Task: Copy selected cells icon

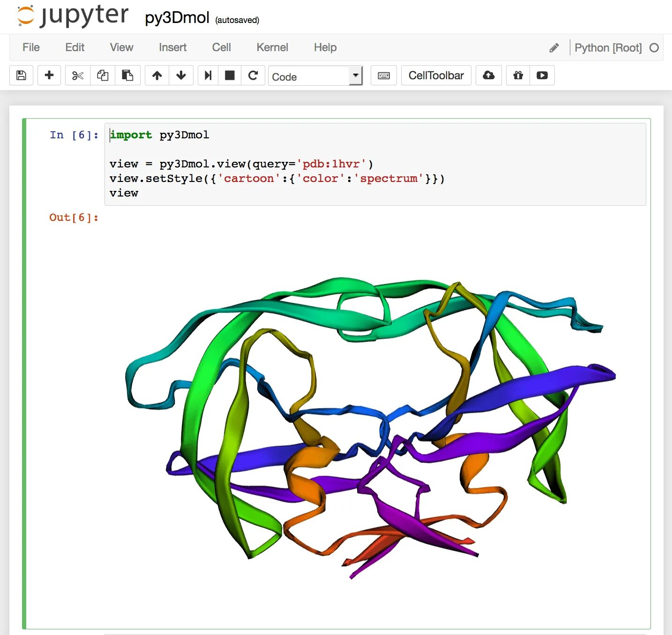Action: click(x=103, y=76)
